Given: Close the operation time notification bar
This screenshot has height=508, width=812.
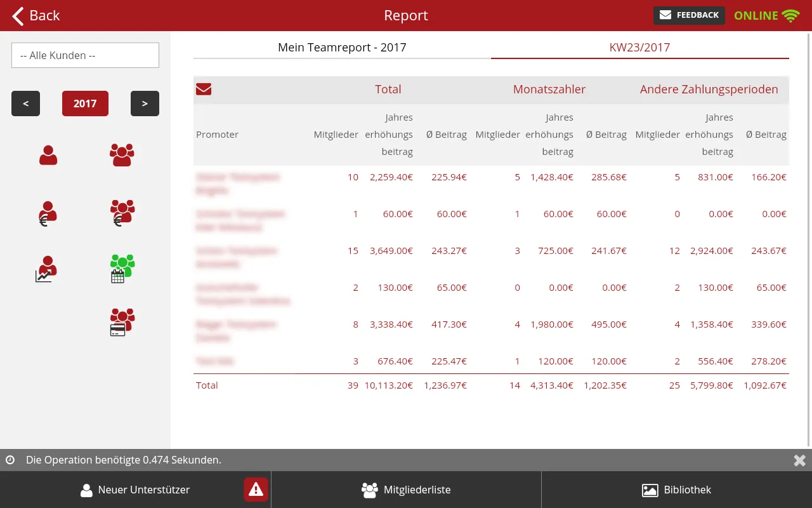Looking at the screenshot, I should [x=799, y=460].
